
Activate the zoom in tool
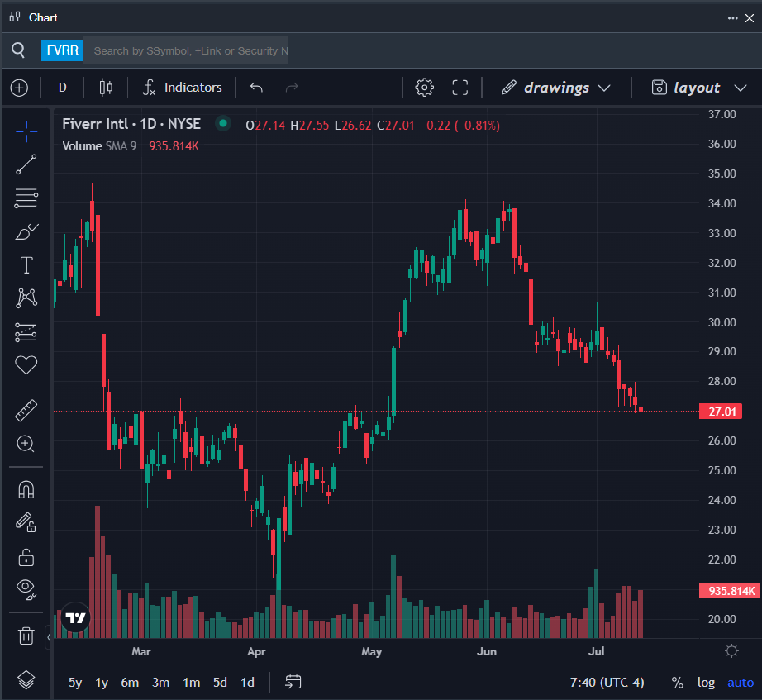coord(26,444)
